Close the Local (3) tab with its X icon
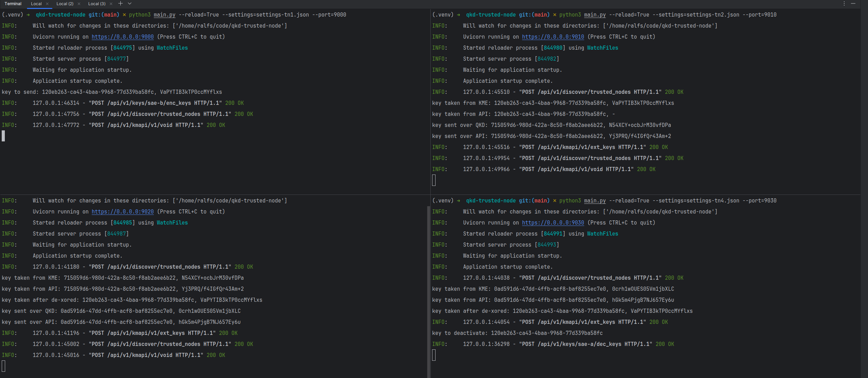This screenshot has height=378, width=868. pyautogui.click(x=111, y=4)
